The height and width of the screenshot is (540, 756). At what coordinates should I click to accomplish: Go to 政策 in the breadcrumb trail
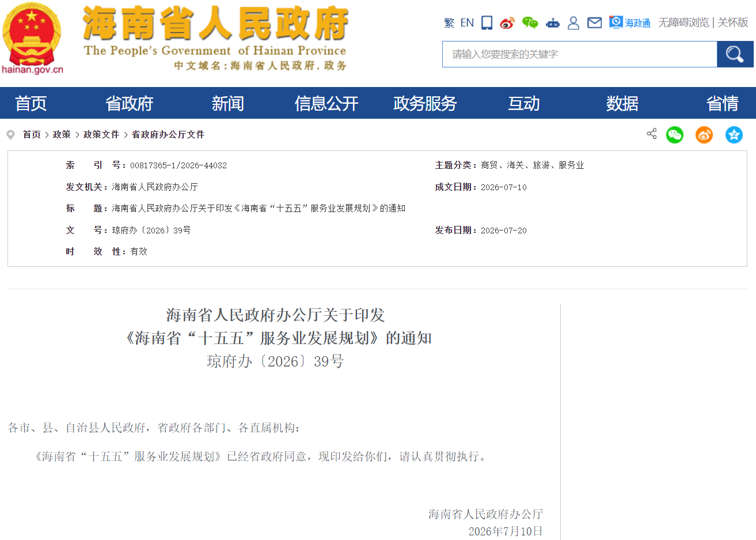coord(62,134)
